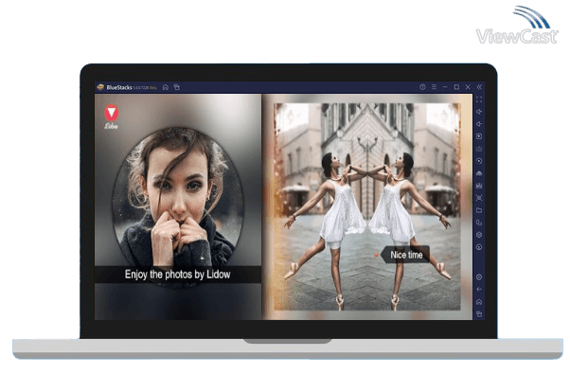Open the help question mark icon
The image size is (570, 392).
pyautogui.click(x=422, y=87)
